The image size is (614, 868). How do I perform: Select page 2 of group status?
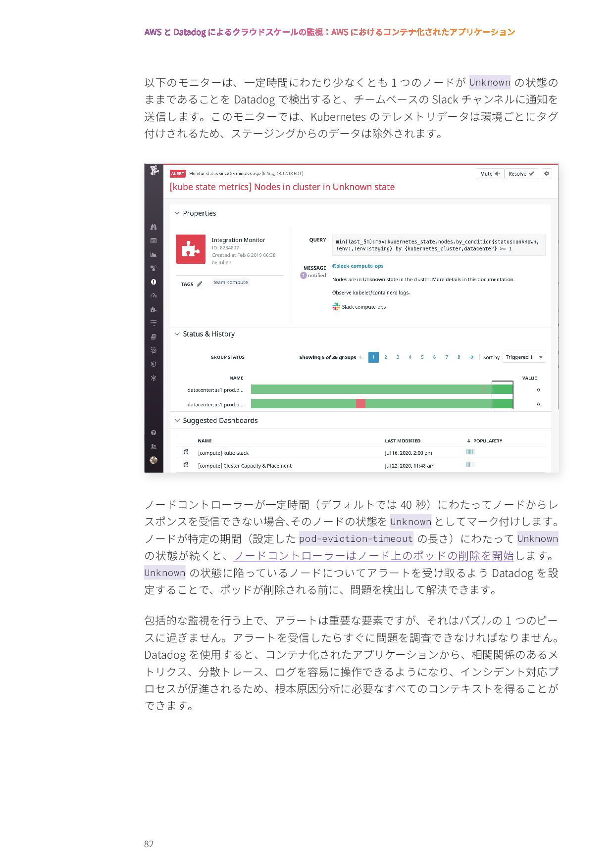(386, 357)
